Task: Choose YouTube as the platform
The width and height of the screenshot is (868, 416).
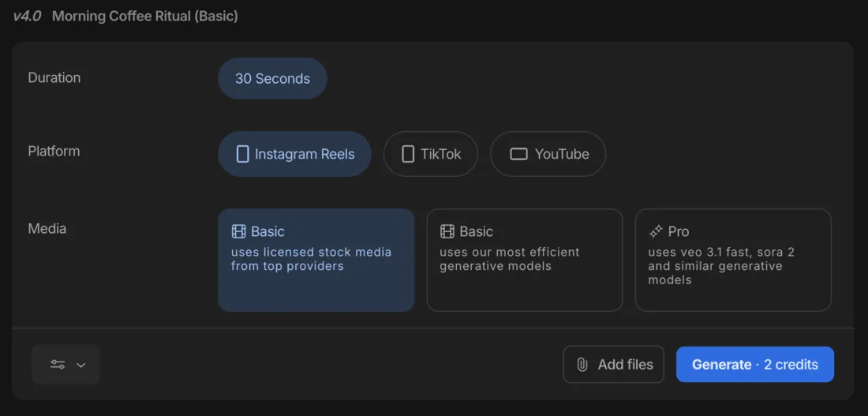Action: point(548,154)
